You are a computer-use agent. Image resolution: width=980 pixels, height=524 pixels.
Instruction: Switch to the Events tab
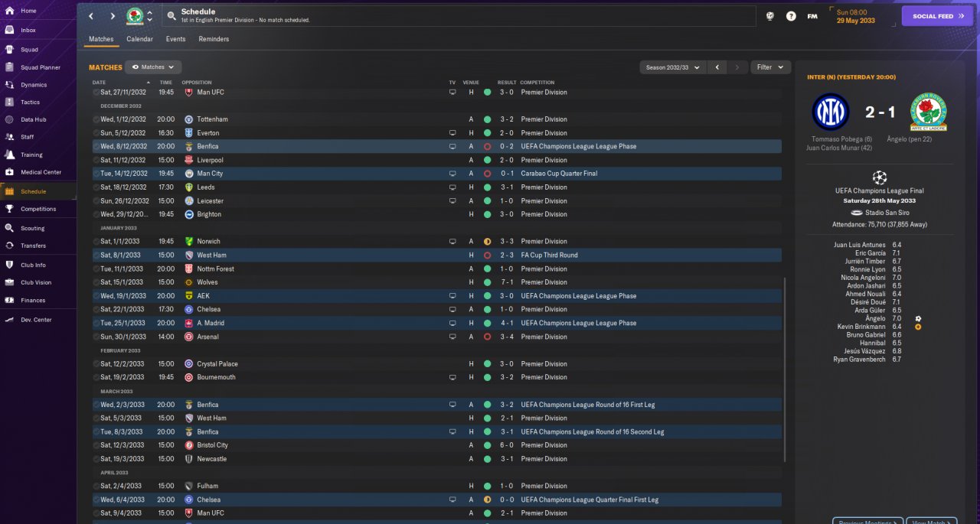click(x=175, y=39)
